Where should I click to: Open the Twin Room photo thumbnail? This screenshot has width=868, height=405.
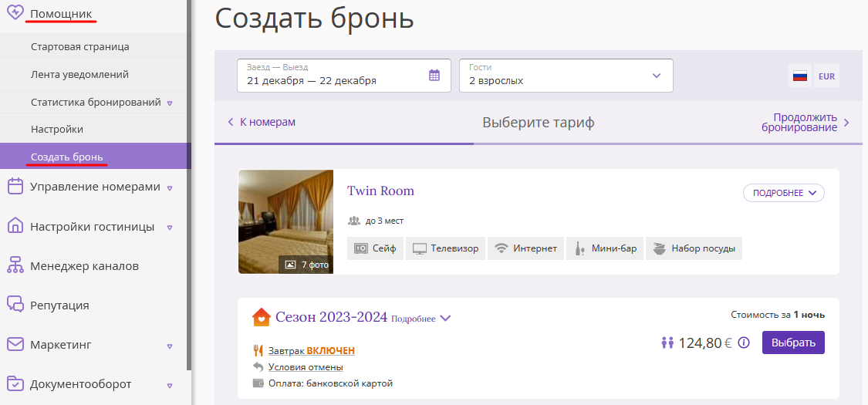[285, 221]
